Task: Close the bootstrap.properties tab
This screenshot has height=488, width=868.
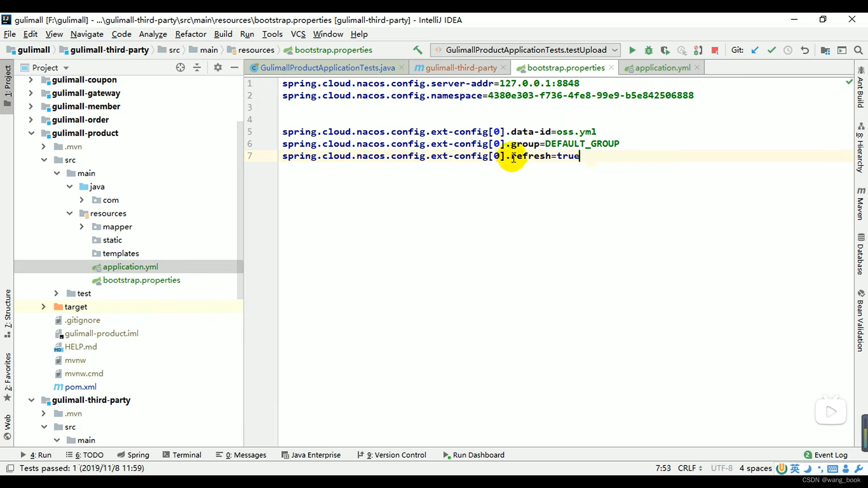Action: click(x=611, y=67)
